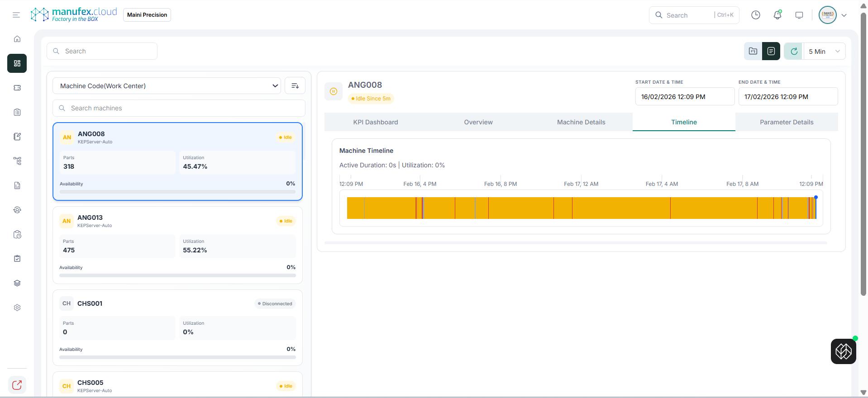The image size is (868, 398).
Task: Click the hamburger menu icon
Action: pos(16,15)
